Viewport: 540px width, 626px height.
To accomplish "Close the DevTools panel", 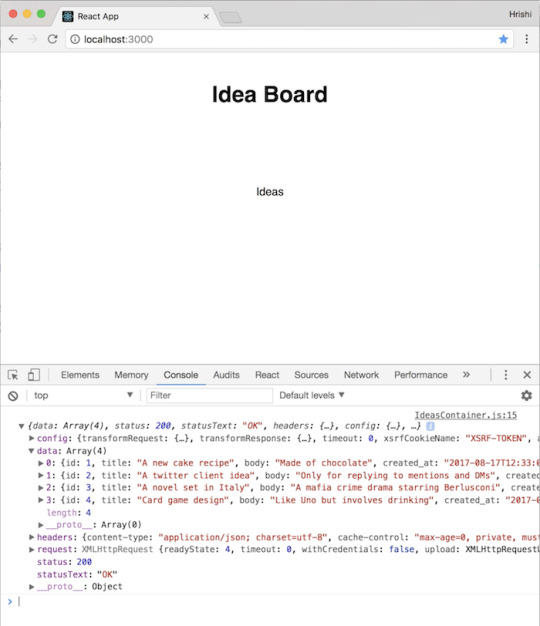I will (527, 374).
